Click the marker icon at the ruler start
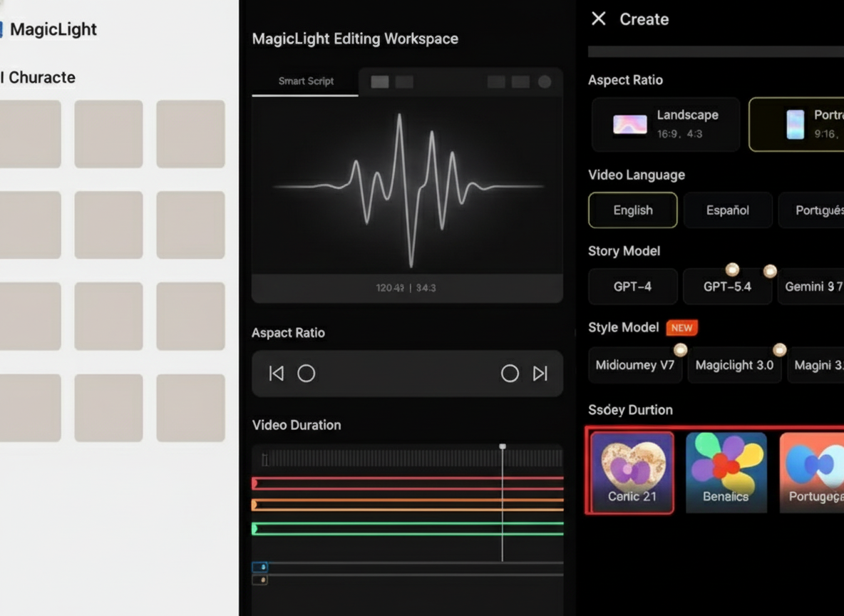The height and width of the screenshot is (616, 844). pos(265,459)
